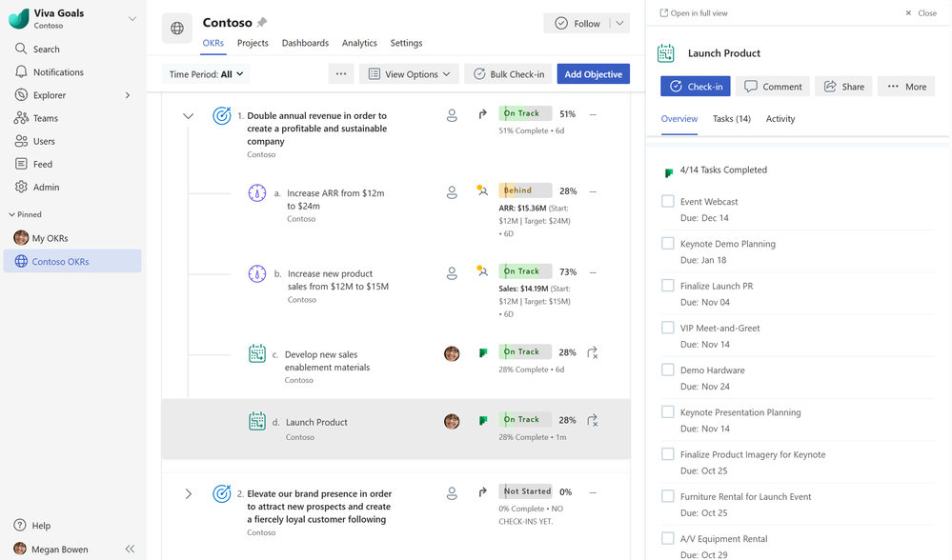This screenshot has height=560, width=952.
Task: Check Furniture Rental for Launch Event task
Action: click(668, 495)
